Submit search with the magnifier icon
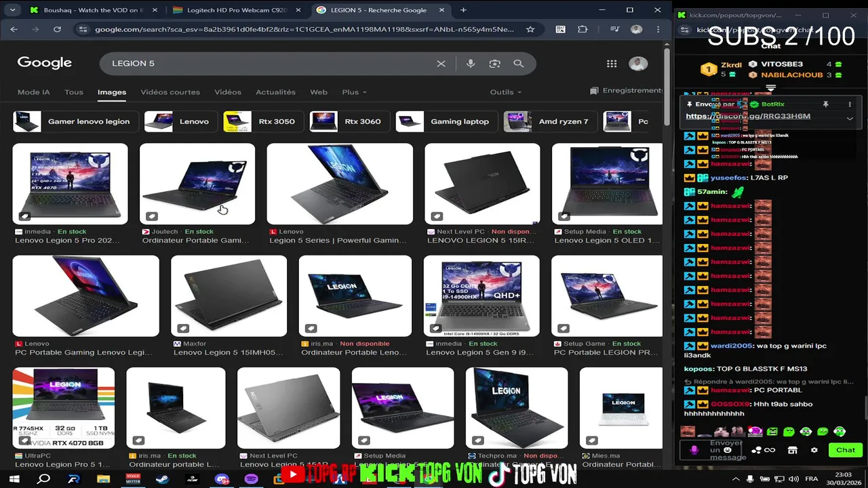Screen dimensions: 868x488 pyautogui.click(x=519, y=63)
